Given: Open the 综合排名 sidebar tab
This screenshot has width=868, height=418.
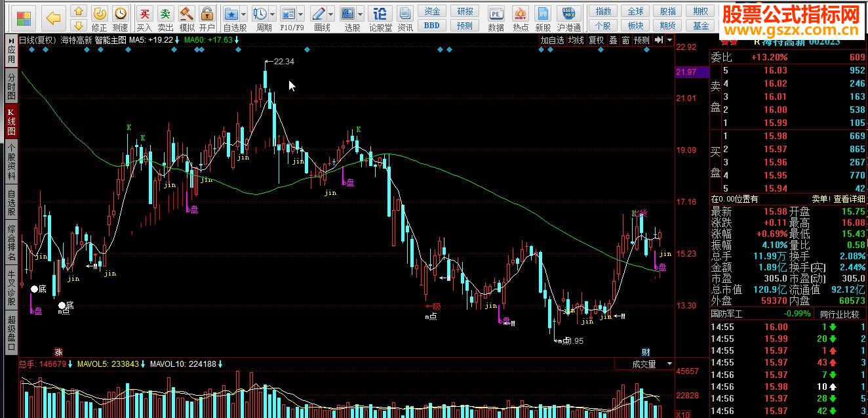Looking at the screenshot, I should click(x=11, y=243).
